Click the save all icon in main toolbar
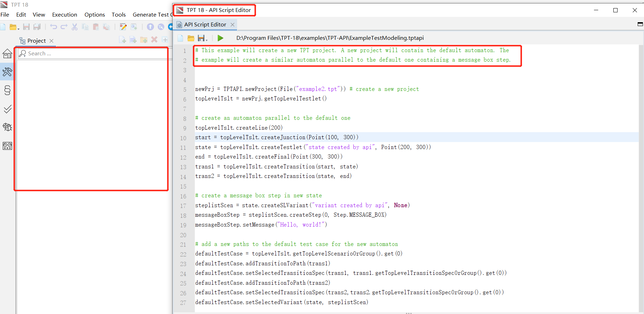The height and width of the screenshot is (314, 644). pyautogui.click(x=37, y=27)
